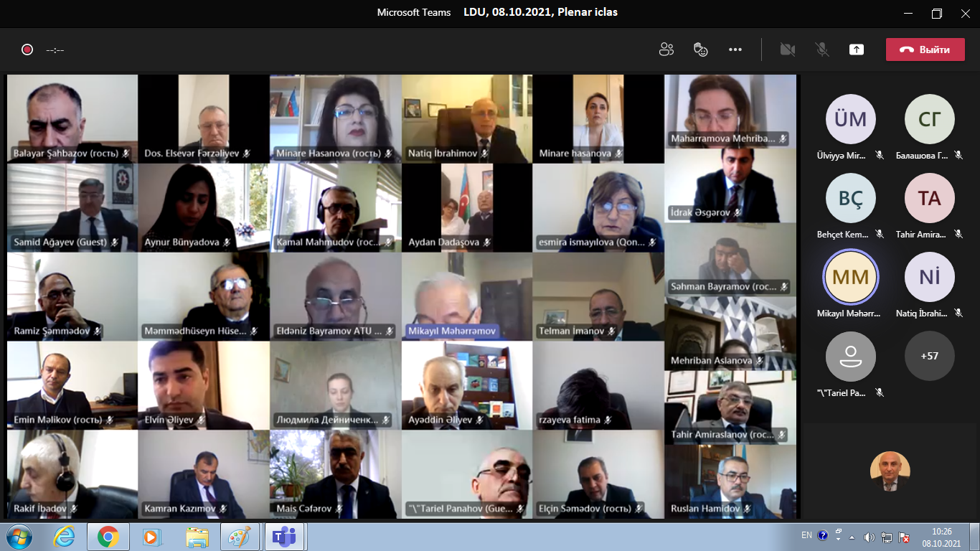Switch to Microsoft Teams taskbar icon
The image size is (980, 551).
285,537
